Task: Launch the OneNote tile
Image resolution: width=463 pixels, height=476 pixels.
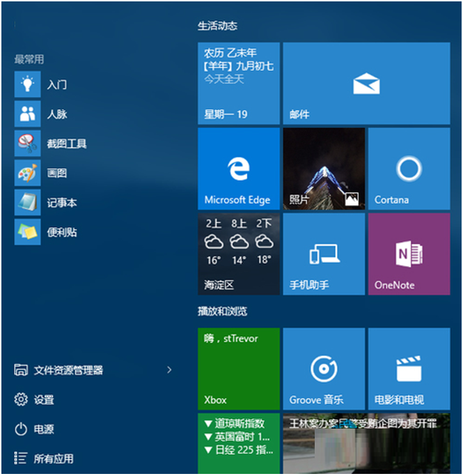Action: coord(409,254)
